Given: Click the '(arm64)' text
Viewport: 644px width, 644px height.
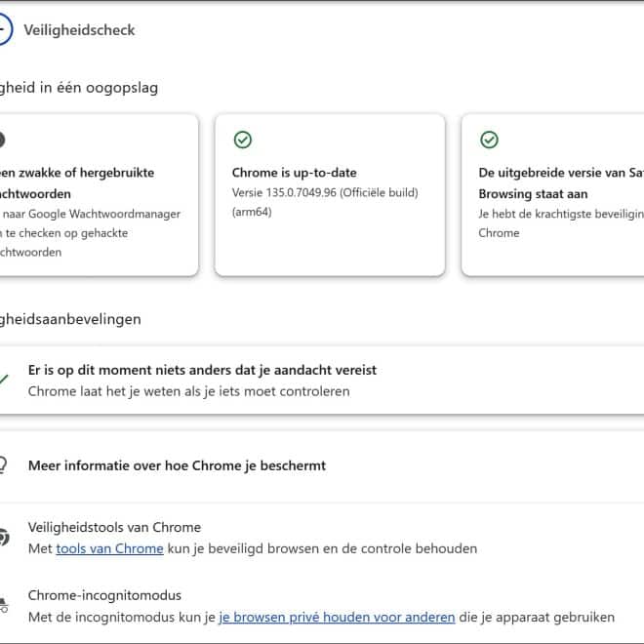Looking at the screenshot, I should click(x=252, y=212).
